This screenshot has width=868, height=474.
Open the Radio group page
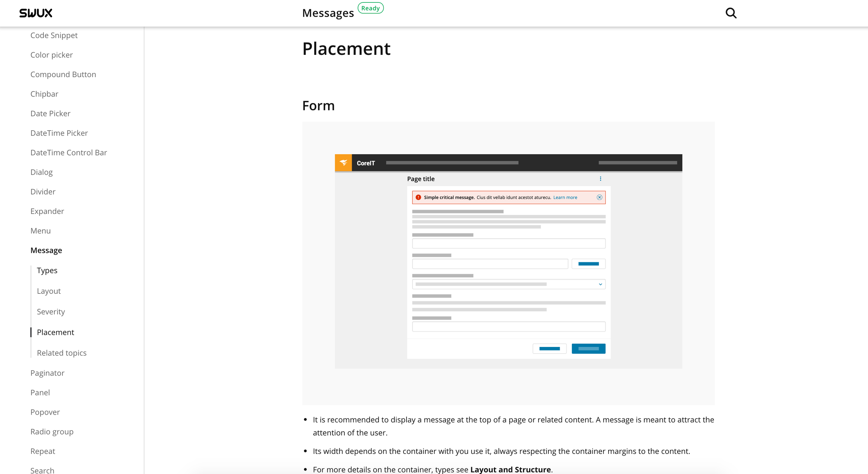point(52,432)
